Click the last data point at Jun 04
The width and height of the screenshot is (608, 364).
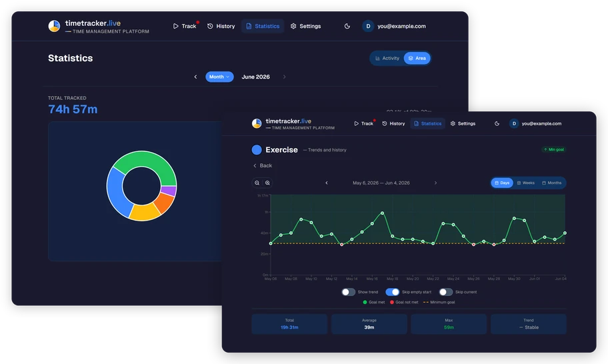[x=565, y=233]
